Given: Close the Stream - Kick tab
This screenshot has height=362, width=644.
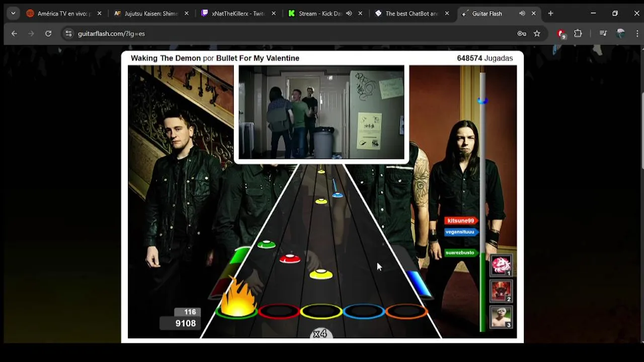Looking at the screenshot, I should [360, 14].
